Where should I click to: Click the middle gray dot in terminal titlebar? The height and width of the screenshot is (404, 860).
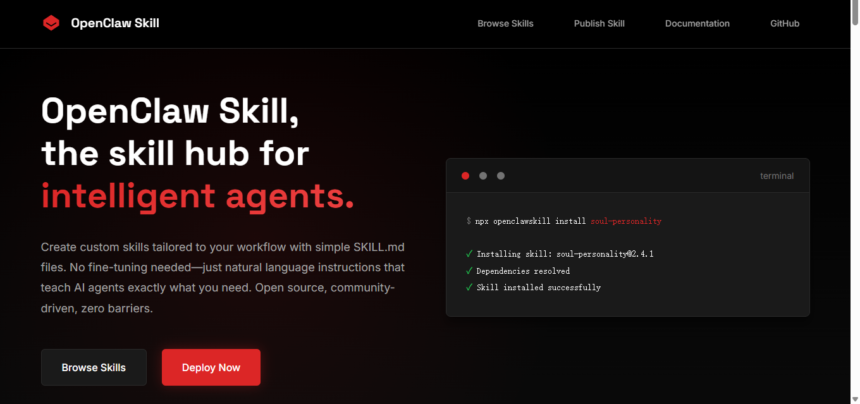coord(483,176)
